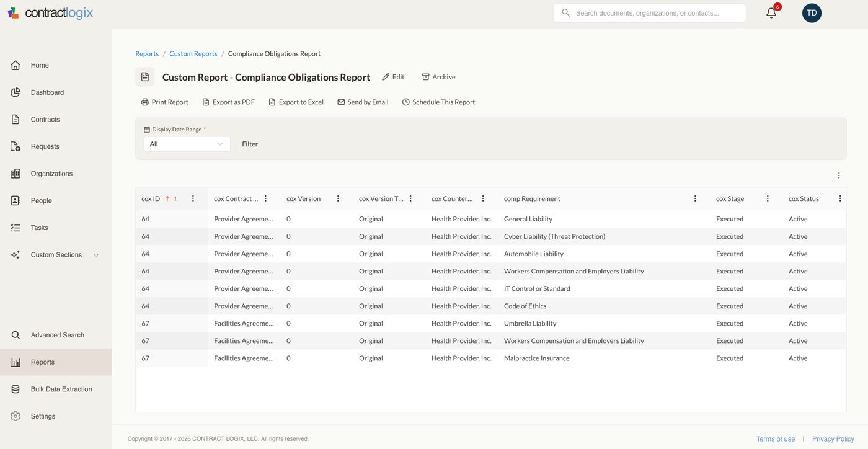This screenshot has width=868, height=449.
Task: Open Requests from sidebar
Action: 45,146
